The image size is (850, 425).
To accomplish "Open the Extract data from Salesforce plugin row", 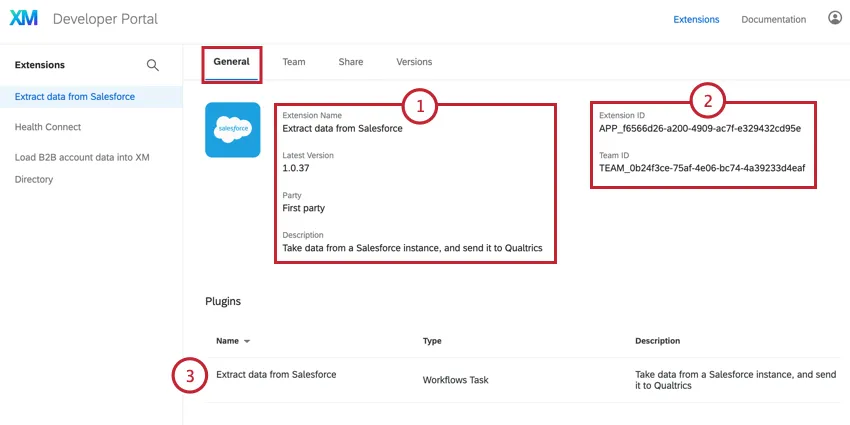I will click(276, 374).
